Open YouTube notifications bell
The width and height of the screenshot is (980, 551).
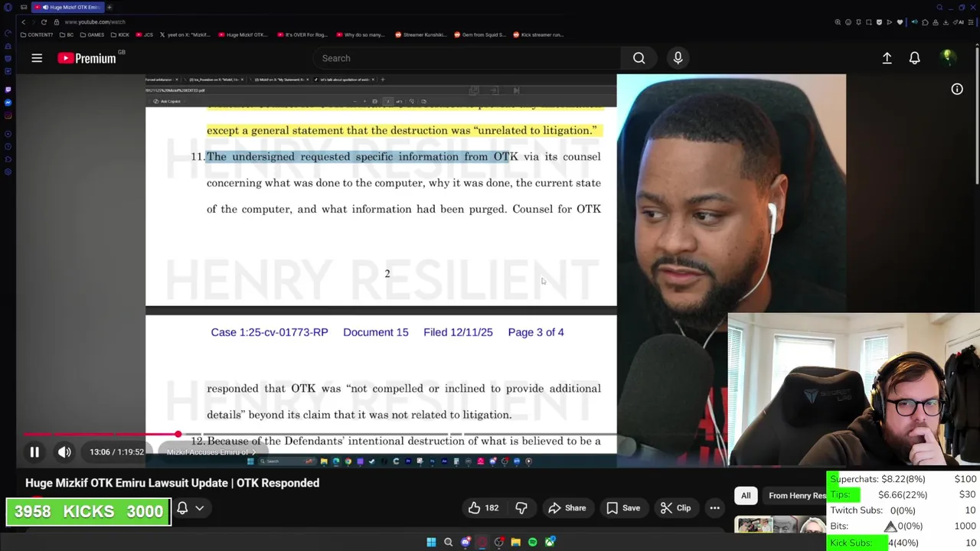(x=914, y=58)
